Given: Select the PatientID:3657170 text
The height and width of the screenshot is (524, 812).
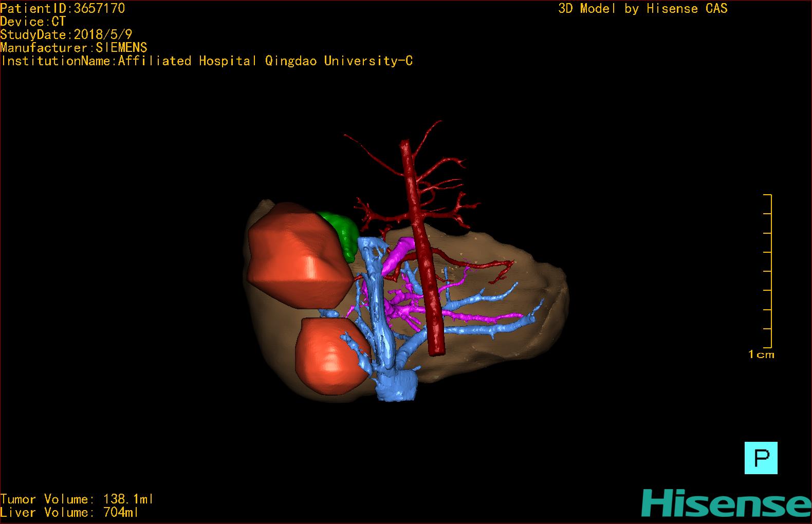Looking at the screenshot, I should 62,8.
